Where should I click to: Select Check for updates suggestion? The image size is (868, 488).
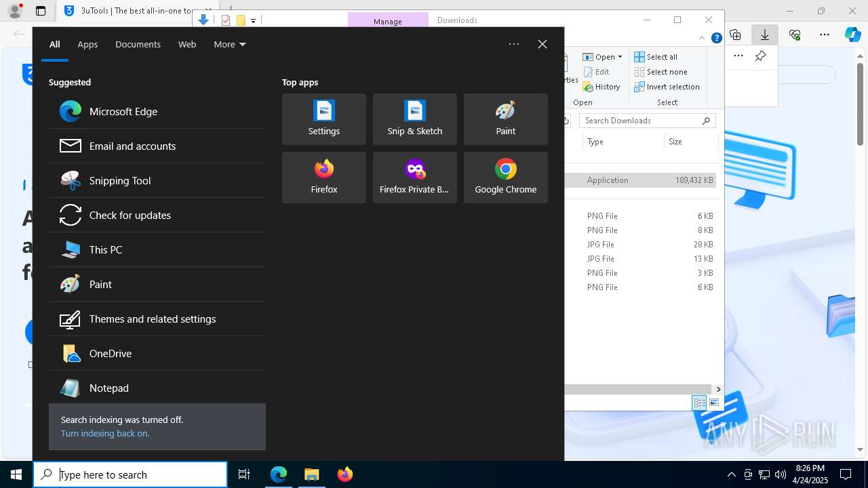157,215
